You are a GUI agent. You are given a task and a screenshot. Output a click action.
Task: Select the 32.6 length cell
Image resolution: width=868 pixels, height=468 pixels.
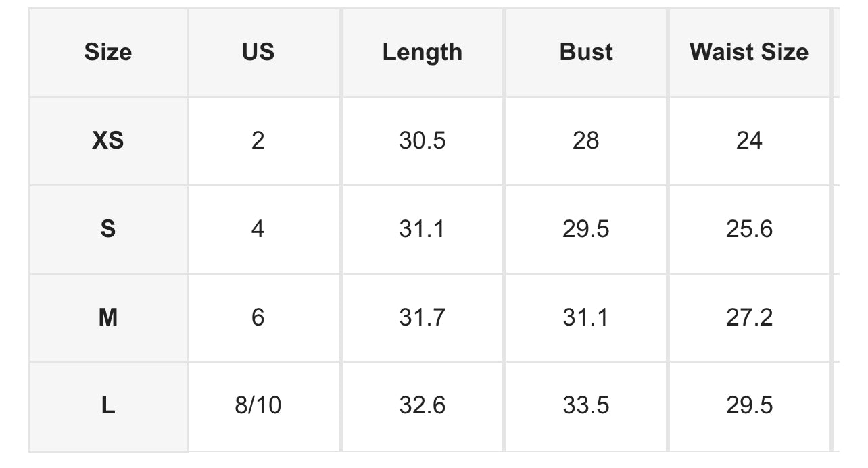point(423,405)
